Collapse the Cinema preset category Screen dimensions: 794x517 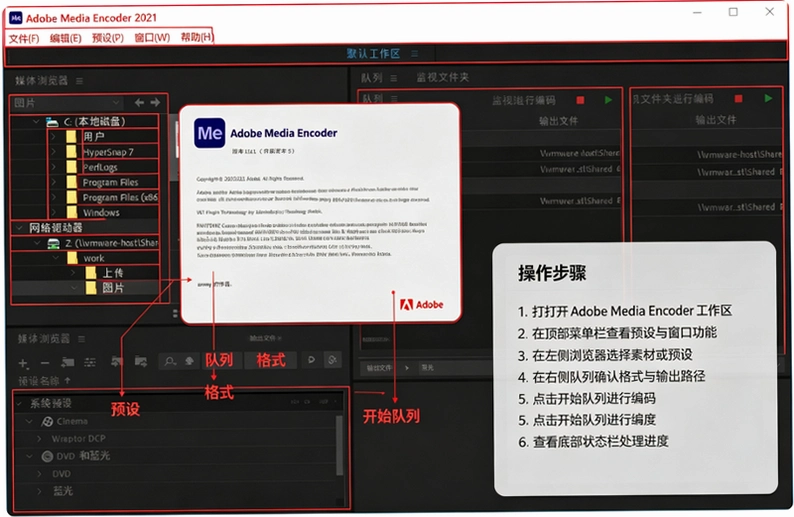click(x=30, y=421)
